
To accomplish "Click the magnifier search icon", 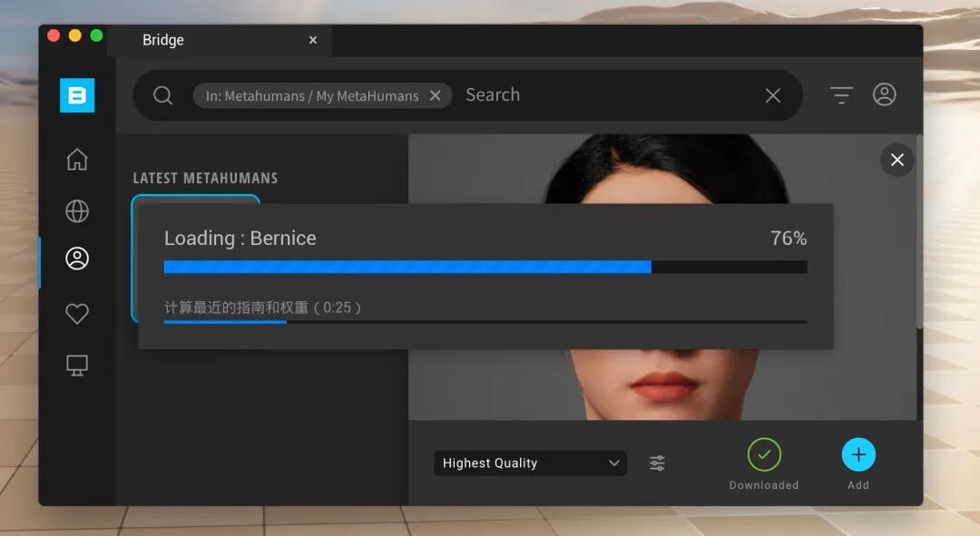I will point(163,95).
